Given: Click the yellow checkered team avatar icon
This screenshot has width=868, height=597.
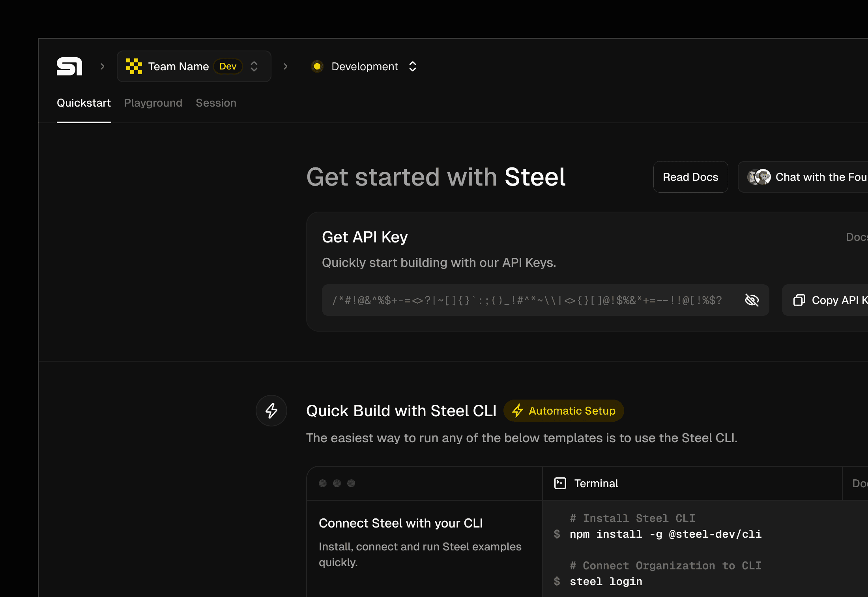Looking at the screenshot, I should (134, 66).
